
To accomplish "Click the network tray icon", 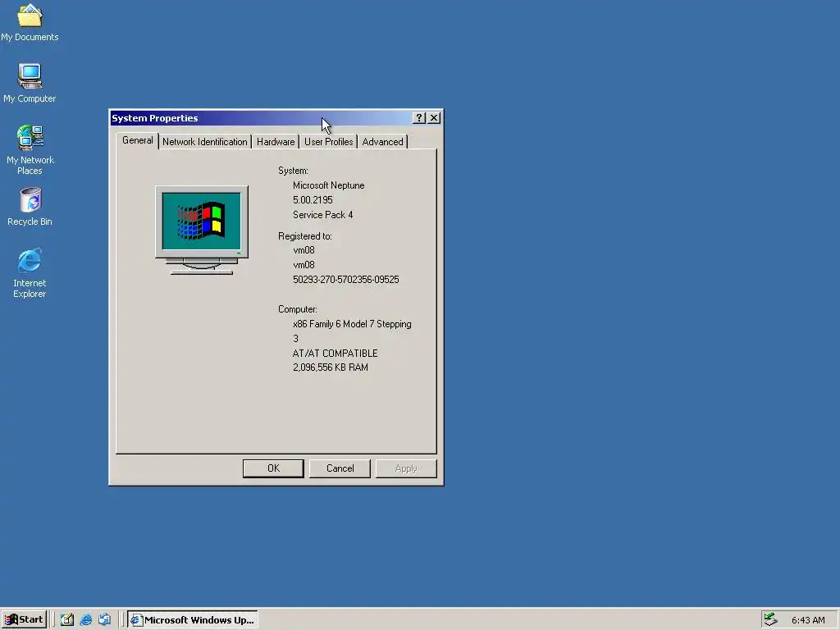I will click(771, 620).
